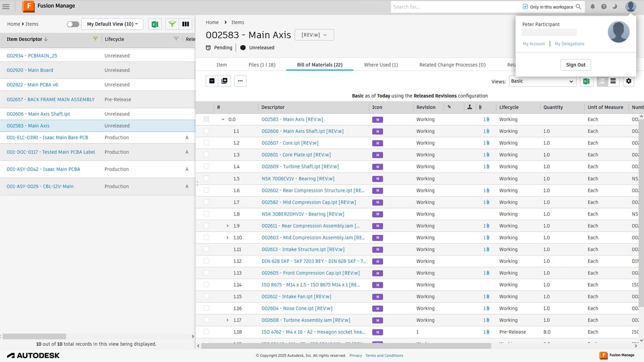Open BOM settings gear icon

629,81
